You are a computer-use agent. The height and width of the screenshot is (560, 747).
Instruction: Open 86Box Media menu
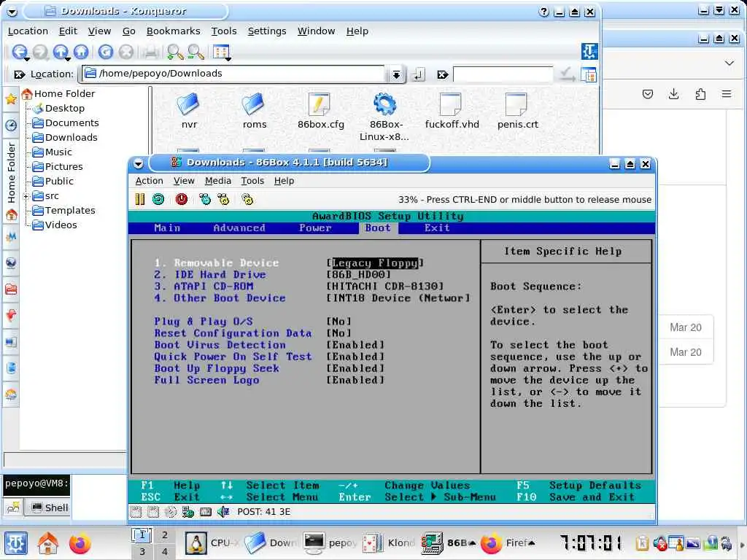[x=217, y=181]
